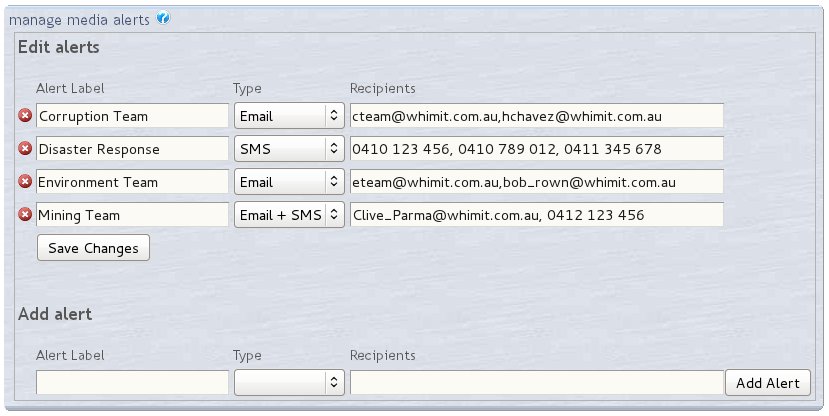Edit the Corruption Team label field
Viewport: 829px width, 416px height.
(x=132, y=116)
